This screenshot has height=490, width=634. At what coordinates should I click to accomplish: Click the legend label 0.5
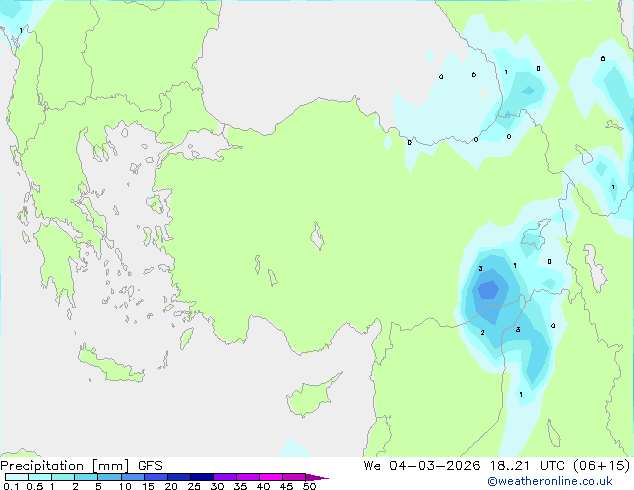click(x=35, y=486)
